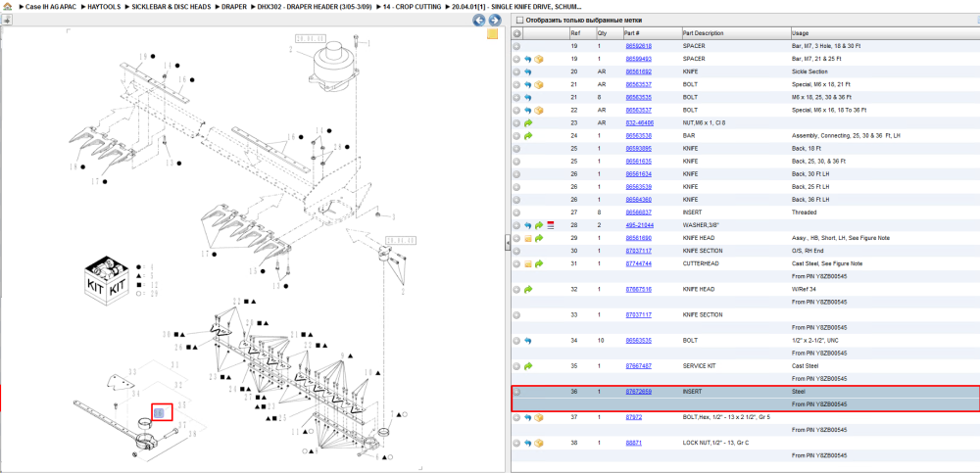Click green arrow on WASHER,3/8" row
Image resolution: width=980 pixels, height=473 pixels.
[539, 225]
